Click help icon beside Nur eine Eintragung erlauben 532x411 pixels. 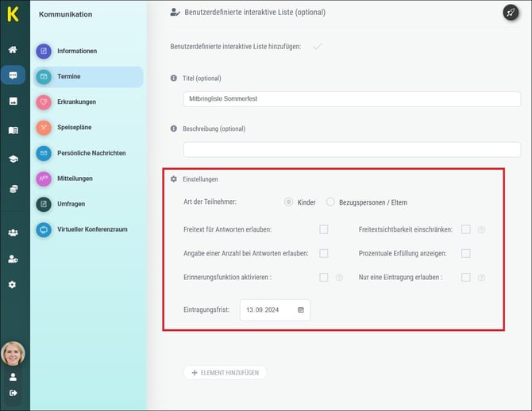pos(481,278)
